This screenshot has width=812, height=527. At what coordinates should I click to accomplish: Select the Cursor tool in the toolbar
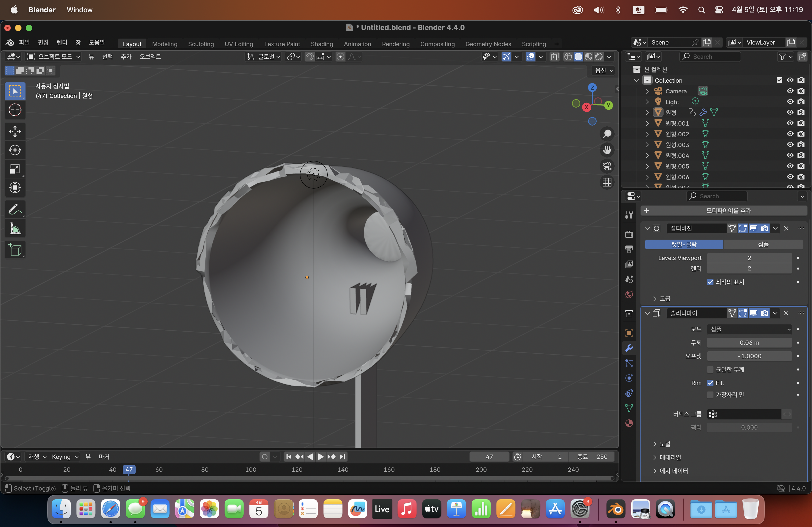pyautogui.click(x=15, y=110)
